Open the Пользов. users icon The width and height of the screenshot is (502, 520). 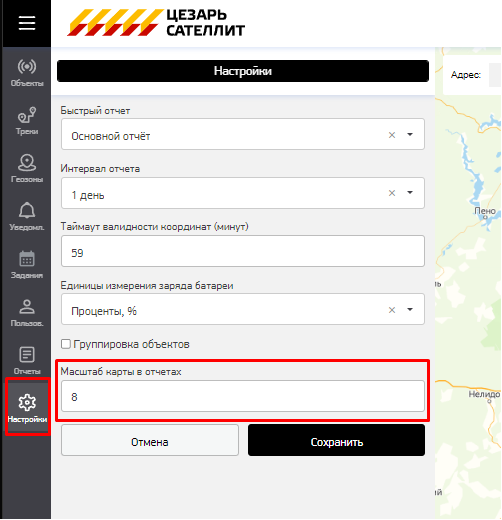27,307
